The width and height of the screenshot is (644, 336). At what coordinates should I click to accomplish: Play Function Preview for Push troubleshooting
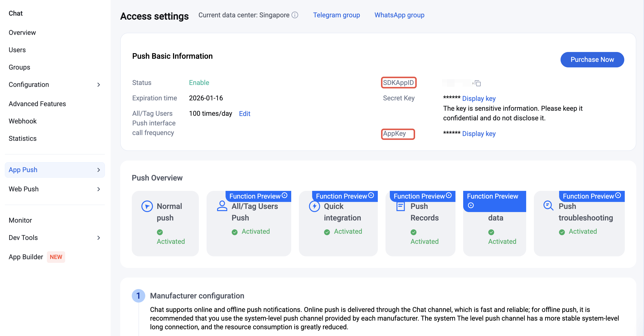point(618,195)
